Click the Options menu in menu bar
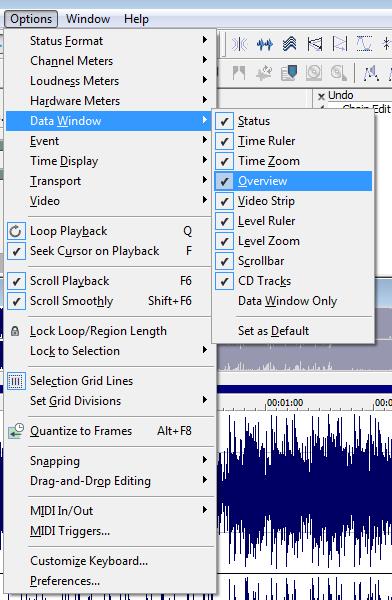The width and height of the screenshot is (392, 600). point(31,19)
